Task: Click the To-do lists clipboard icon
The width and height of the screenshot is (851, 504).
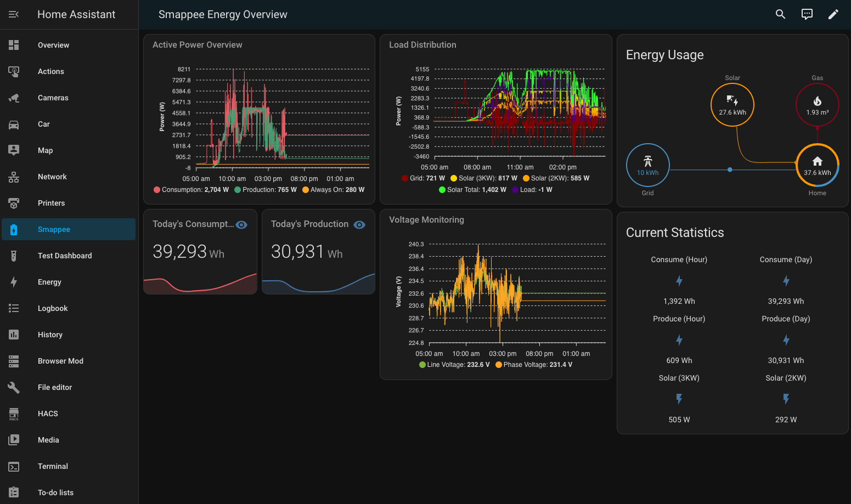Action: [14, 492]
